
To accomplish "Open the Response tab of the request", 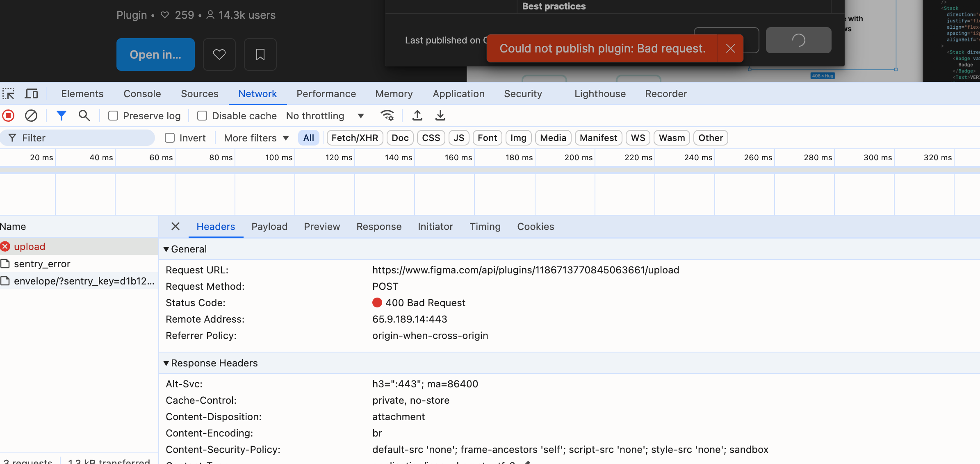I will click(379, 227).
